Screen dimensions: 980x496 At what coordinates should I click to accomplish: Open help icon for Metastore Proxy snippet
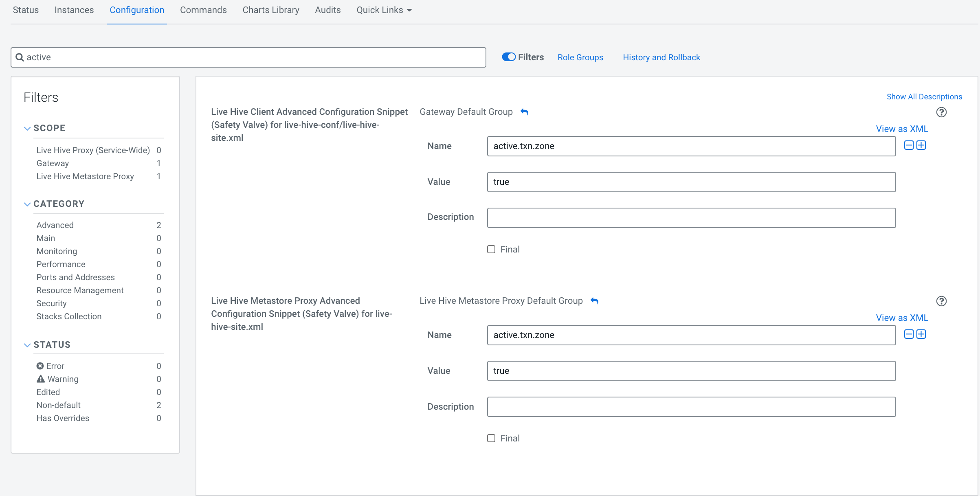pyautogui.click(x=941, y=301)
